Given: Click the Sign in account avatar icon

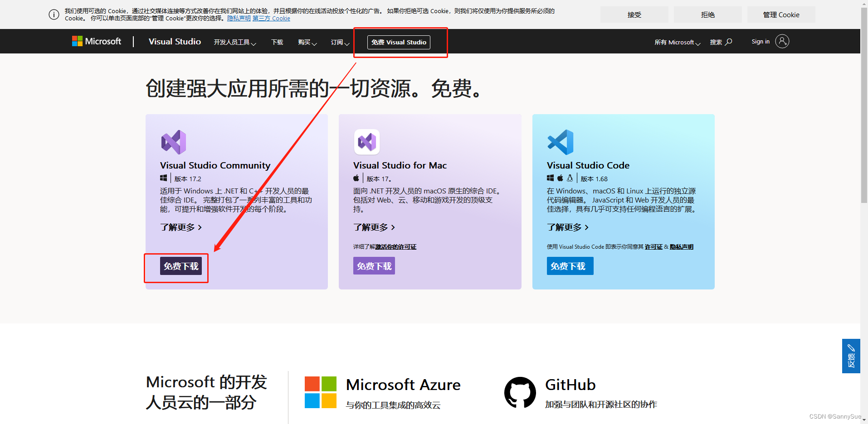Looking at the screenshot, I should pos(782,41).
